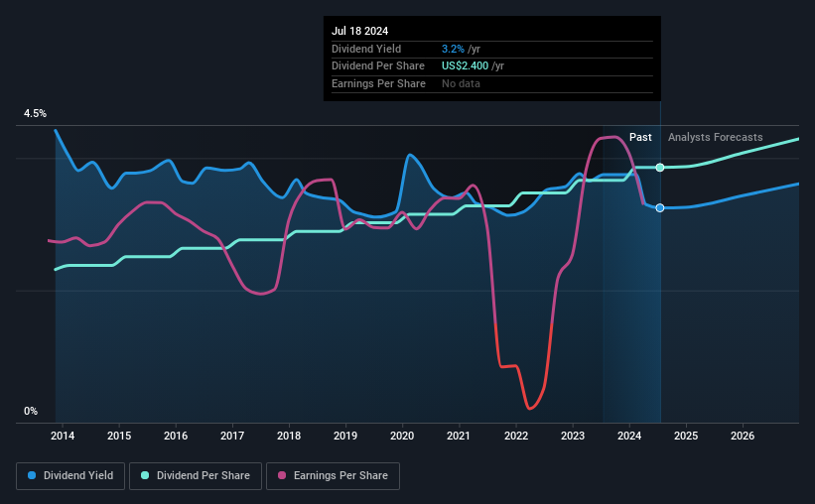The image size is (815, 504).
Task: Click the blue dot icon in Dividend Yield legend
Action: pos(32,475)
